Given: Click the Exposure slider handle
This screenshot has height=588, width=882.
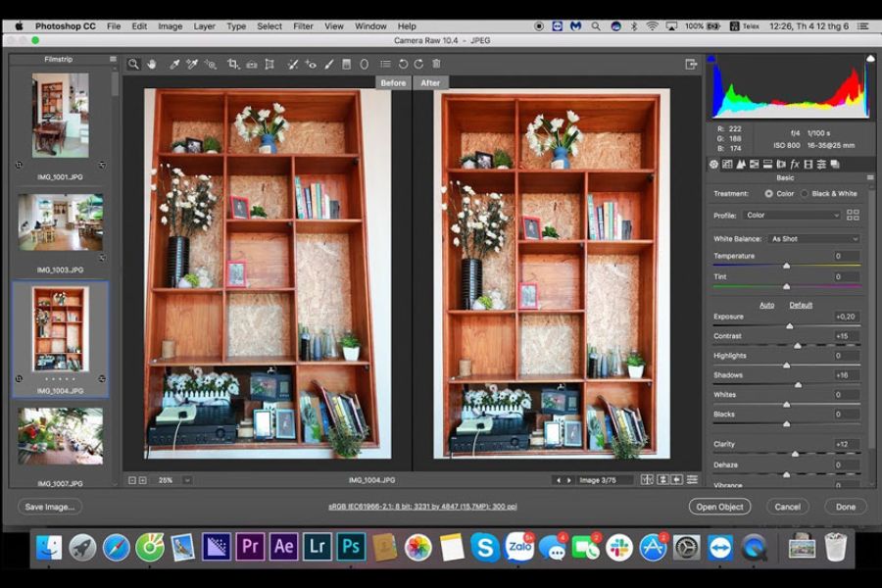Looking at the screenshot, I should [789, 325].
